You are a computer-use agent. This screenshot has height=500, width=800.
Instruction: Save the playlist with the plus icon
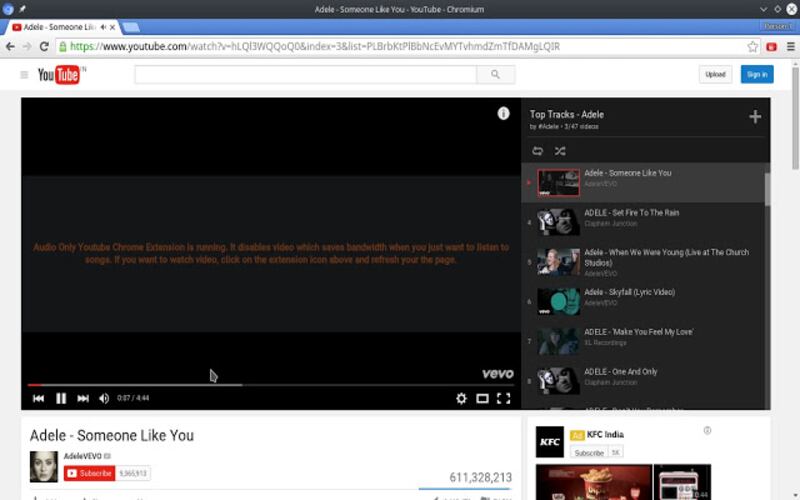755,117
